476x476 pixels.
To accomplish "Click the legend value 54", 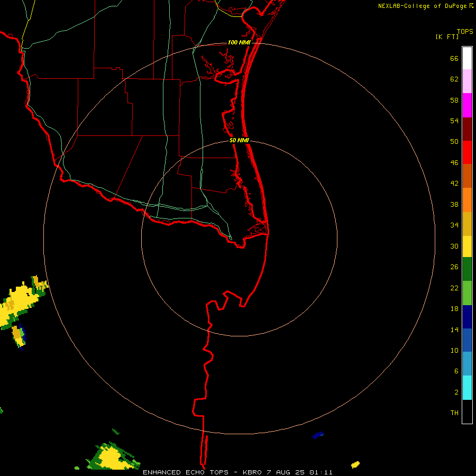I will coord(454,121).
